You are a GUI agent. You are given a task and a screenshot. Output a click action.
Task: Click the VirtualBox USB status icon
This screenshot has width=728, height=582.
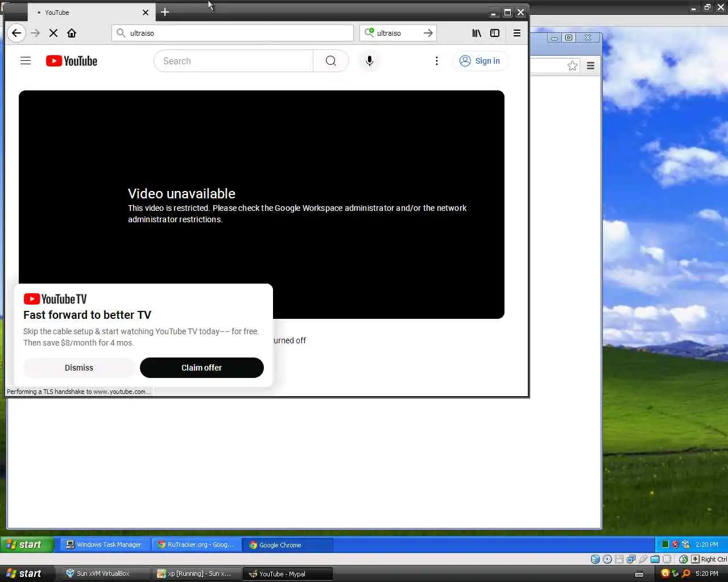pos(643,559)
